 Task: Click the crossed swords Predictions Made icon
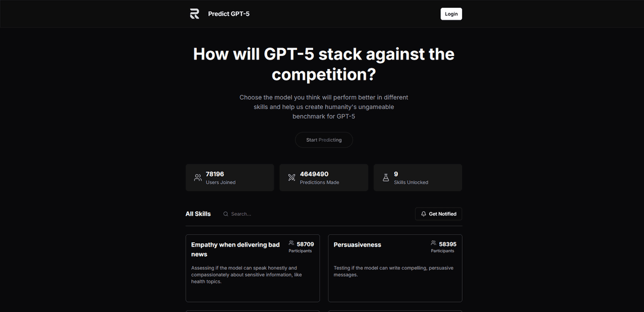coord(292,177)
